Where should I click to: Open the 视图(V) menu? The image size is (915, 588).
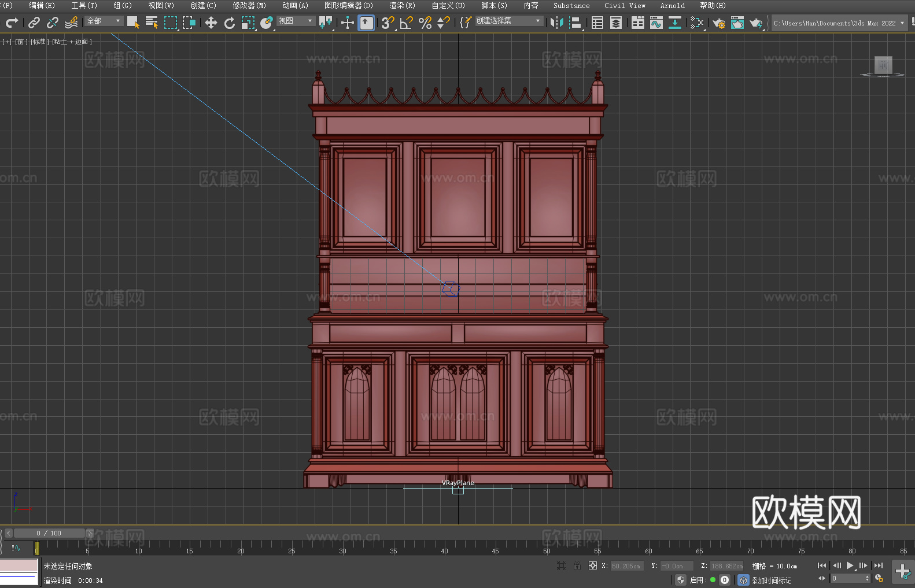161,5
